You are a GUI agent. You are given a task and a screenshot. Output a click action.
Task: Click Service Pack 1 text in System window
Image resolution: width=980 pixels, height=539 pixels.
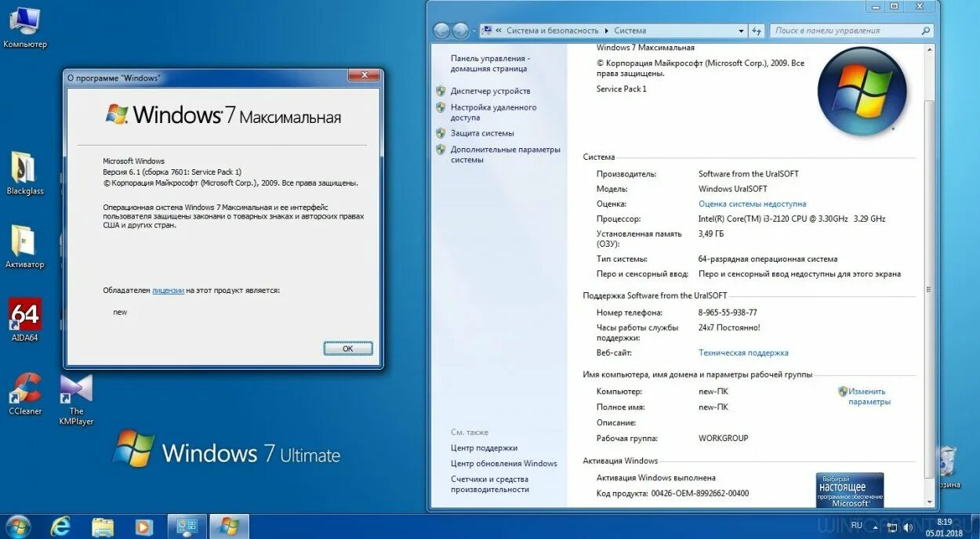pos(622,89)
